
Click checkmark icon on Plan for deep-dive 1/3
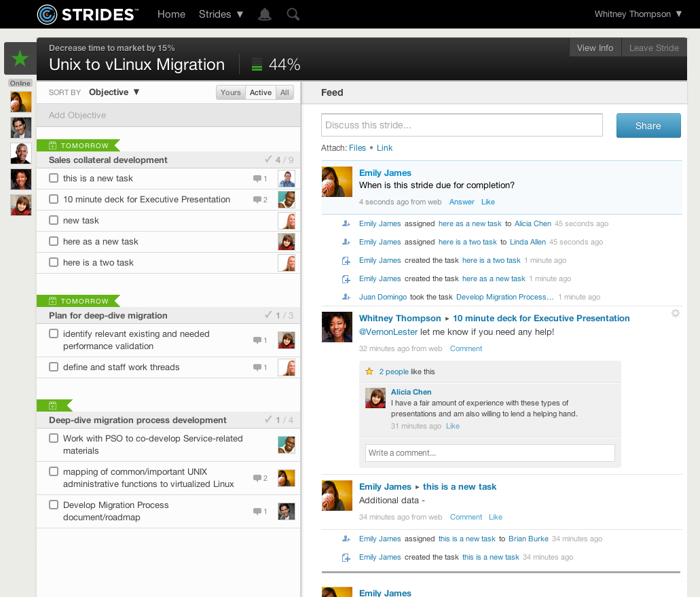[x=268, y=314]
